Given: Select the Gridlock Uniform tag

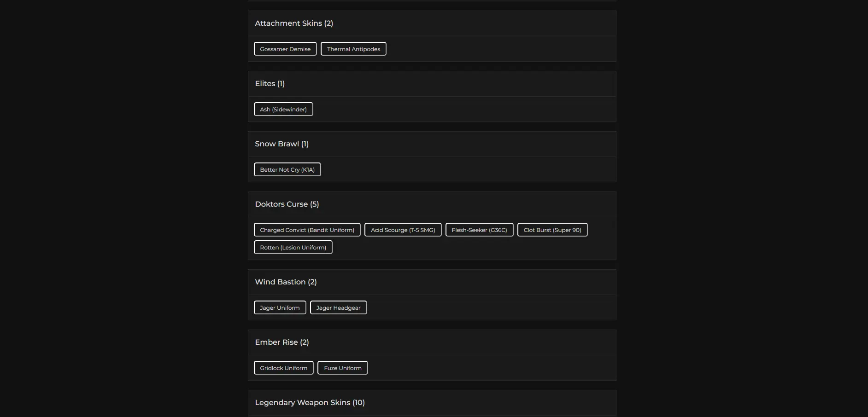Looking at the screenshot, I should click(x=283, y=368).
